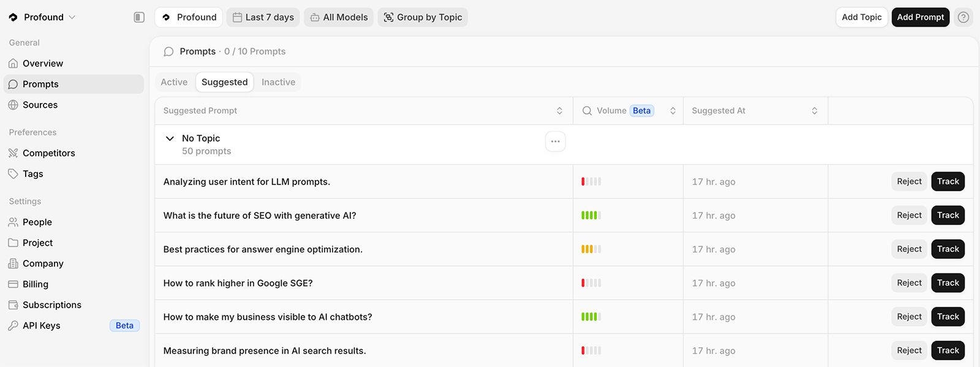
Task: Sort by Suggested Prompt column arrows
Action: (559, 111)
